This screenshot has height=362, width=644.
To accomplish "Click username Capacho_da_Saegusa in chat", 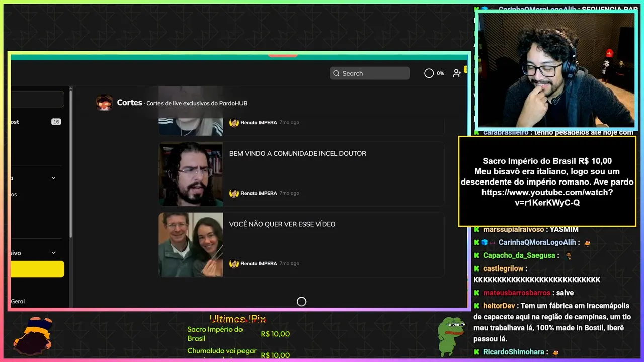I will click(519, 255).
